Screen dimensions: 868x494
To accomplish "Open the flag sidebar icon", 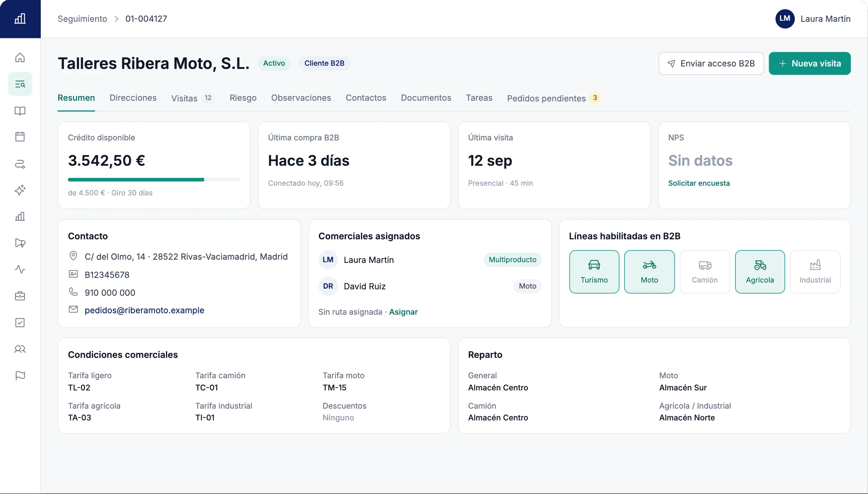I will tap(20, 375).
